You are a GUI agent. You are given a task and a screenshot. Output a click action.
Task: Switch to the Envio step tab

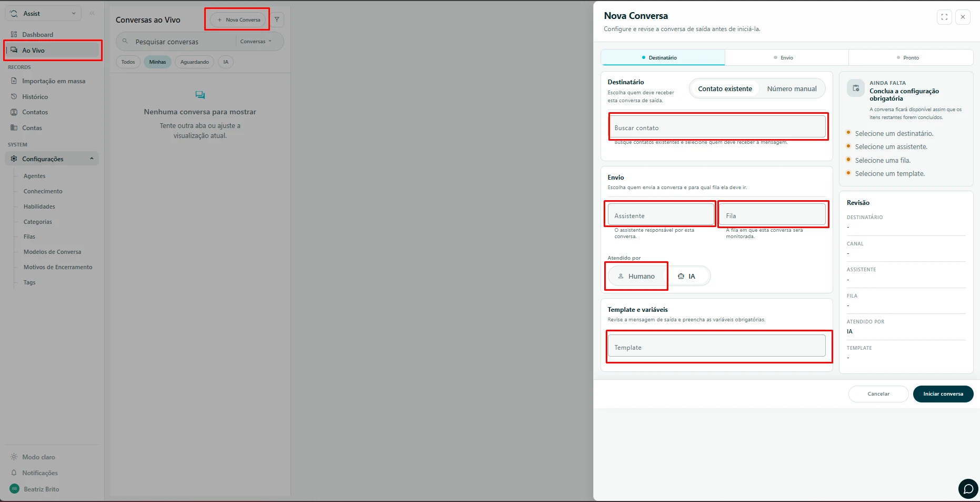point(786,57)
